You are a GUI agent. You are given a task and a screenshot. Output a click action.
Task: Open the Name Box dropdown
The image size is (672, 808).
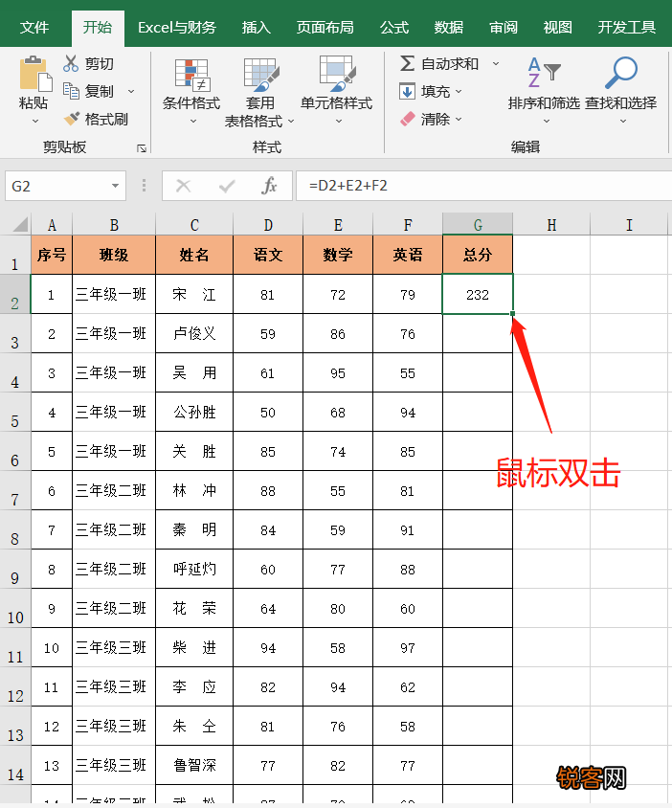coord(116,186)
